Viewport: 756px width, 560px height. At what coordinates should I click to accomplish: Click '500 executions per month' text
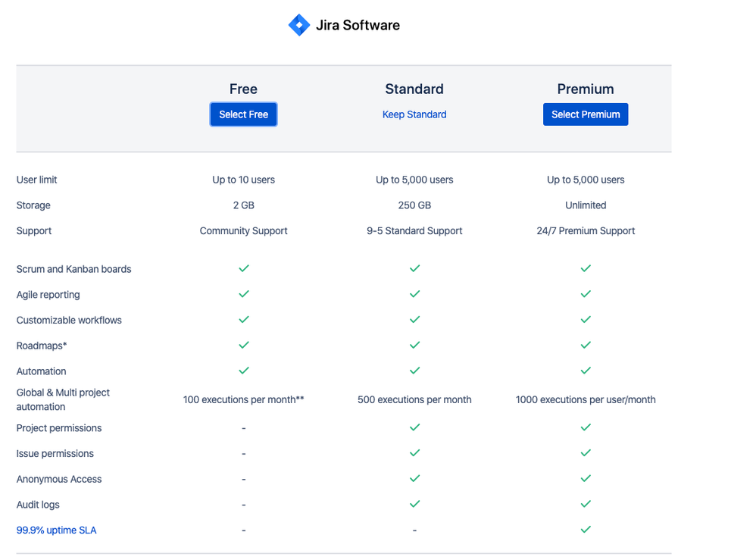(414, 400)
